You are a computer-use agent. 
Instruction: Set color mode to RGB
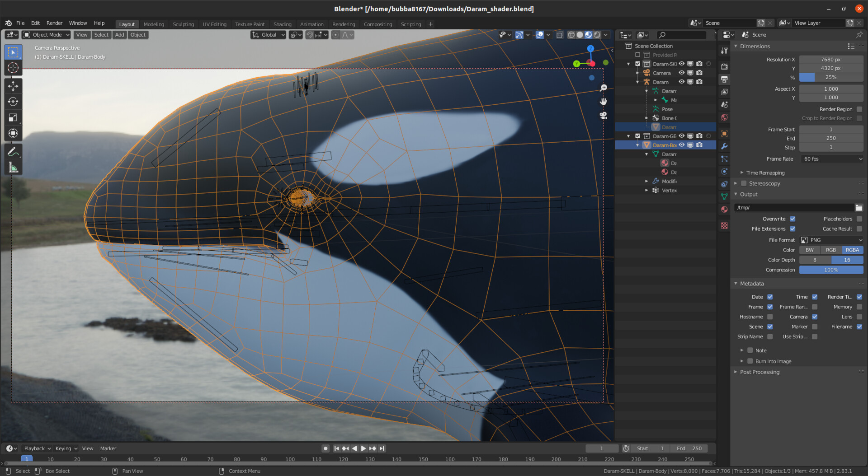(x=831, y=250)
